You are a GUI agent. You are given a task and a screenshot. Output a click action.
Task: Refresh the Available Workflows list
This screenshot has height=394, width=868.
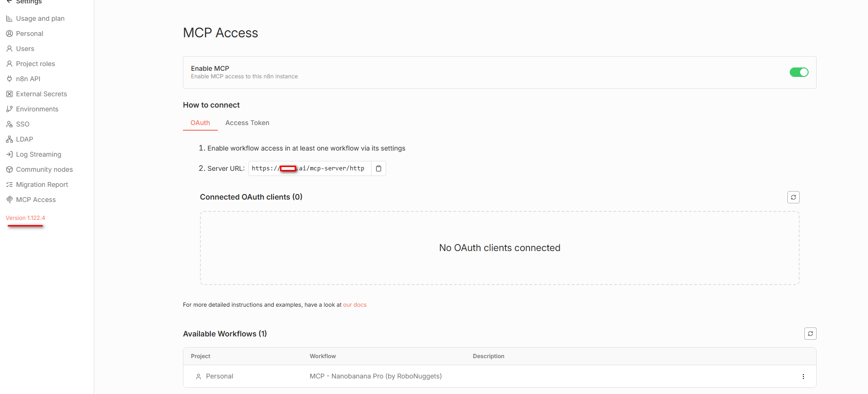tap(810, 334)
